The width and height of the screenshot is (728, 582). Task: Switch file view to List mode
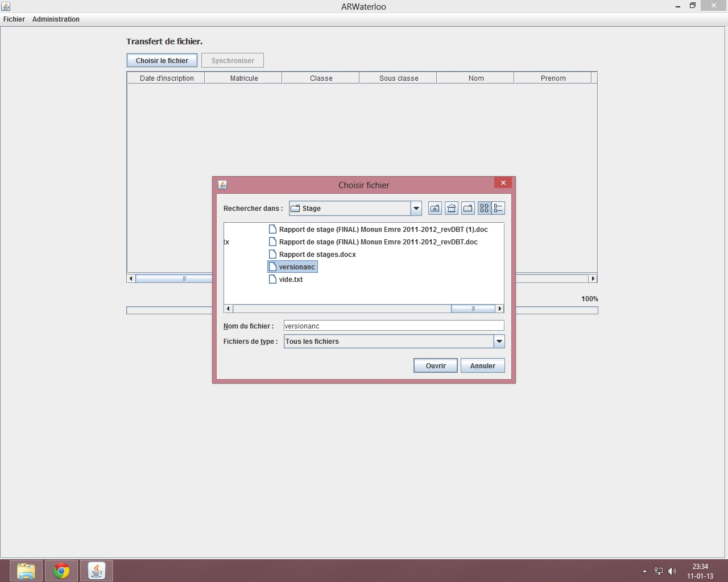pyautogui.click(x=484, y=209)
